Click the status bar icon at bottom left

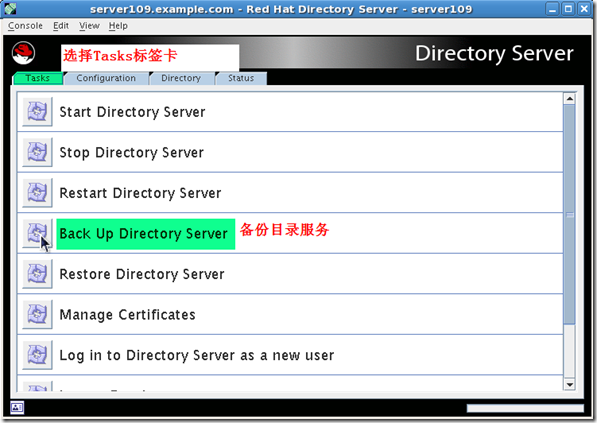click(x=17, y=407)
